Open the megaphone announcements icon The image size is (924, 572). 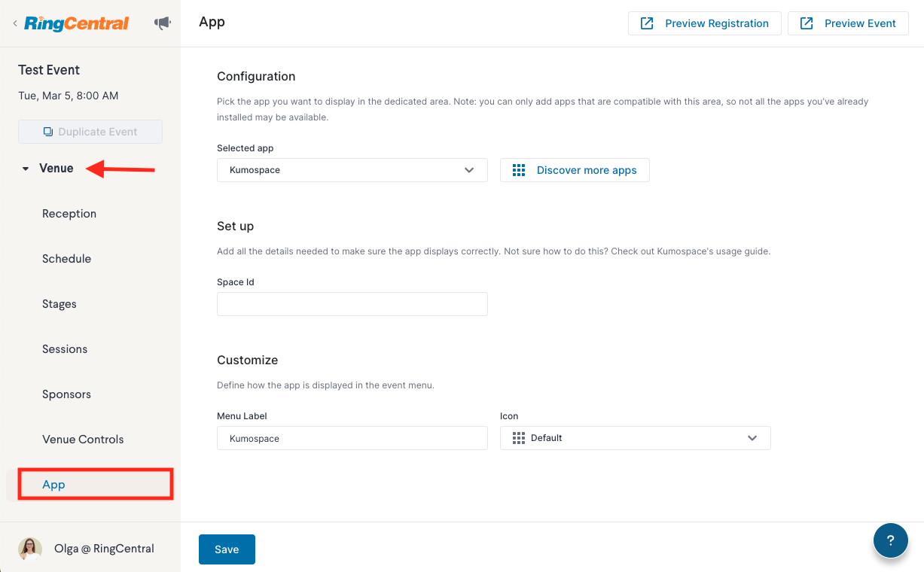pyautogui.click(x=163, y=23)
